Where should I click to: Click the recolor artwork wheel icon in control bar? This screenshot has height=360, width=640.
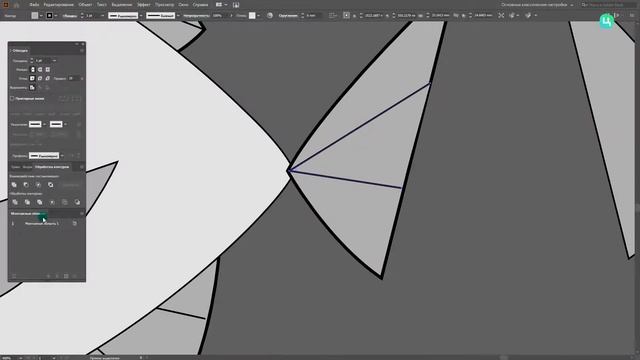(270, 16)
